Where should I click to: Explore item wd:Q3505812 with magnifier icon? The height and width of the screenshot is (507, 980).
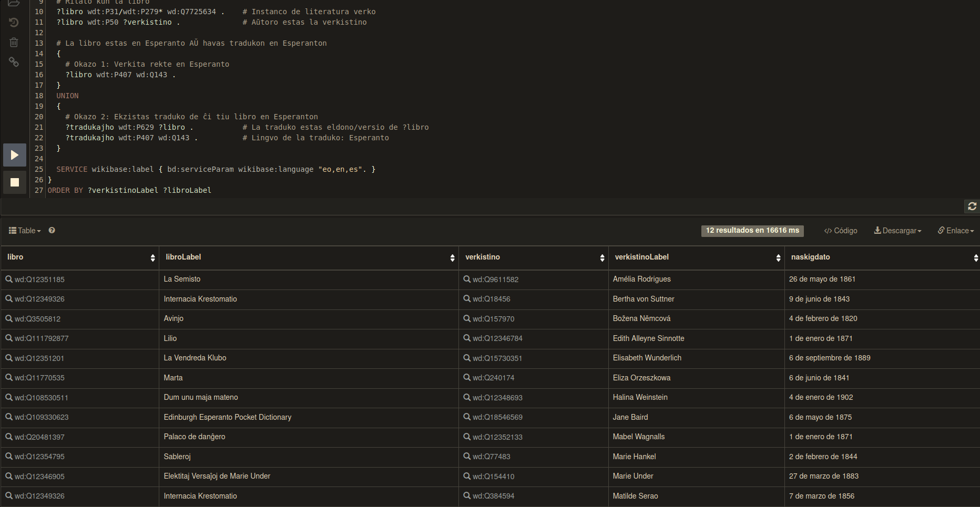tap(9, 318)
